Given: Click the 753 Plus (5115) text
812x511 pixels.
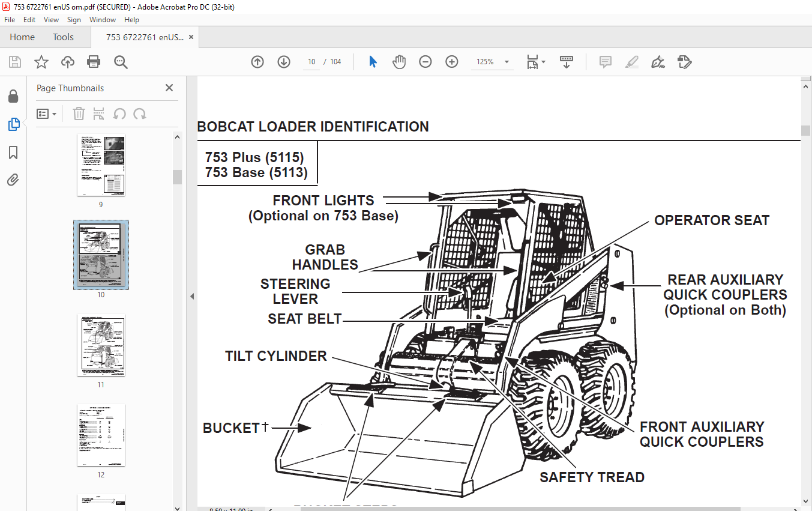Looking at the screenshot, I should tap(254, 157).
